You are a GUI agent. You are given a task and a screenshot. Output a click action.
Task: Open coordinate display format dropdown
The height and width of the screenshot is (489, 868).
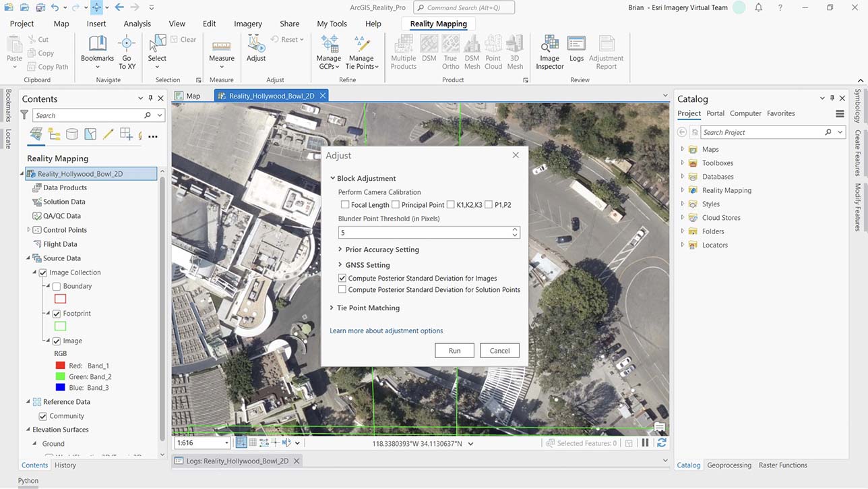tap(470, 444)
